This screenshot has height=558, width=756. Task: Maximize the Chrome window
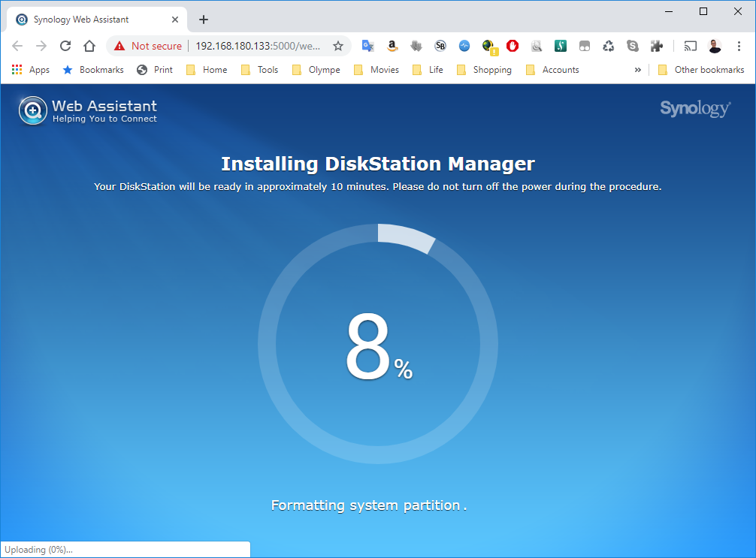pos(703,11)
